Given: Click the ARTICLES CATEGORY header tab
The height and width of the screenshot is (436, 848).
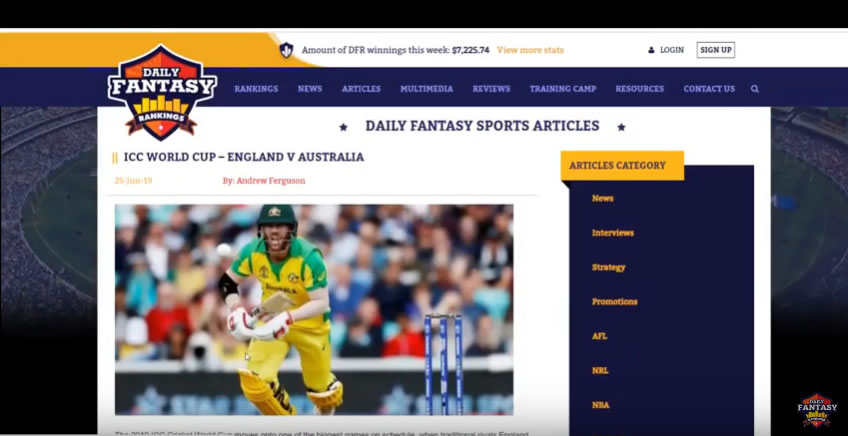Looking at the screenshot, I should (x=622, y=166).
